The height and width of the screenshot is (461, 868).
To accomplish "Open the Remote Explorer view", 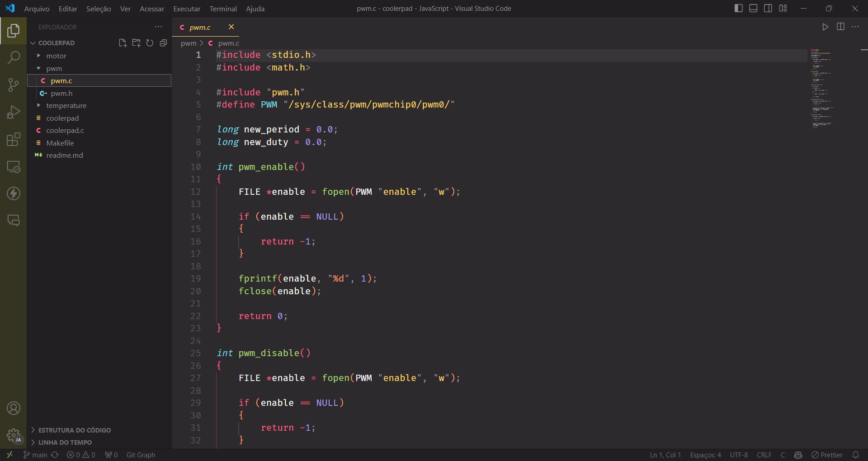I will [x=14, y=166].
